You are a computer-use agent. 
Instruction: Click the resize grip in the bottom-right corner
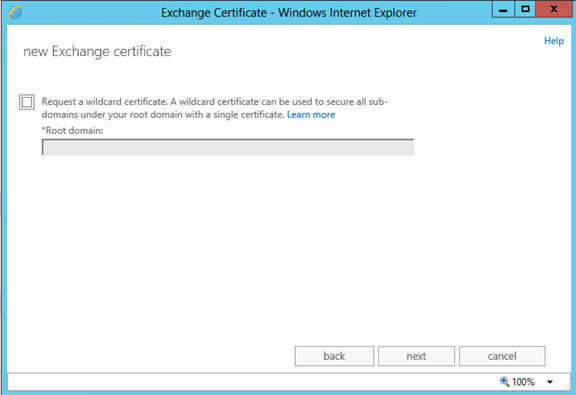[x=567, y=386]
